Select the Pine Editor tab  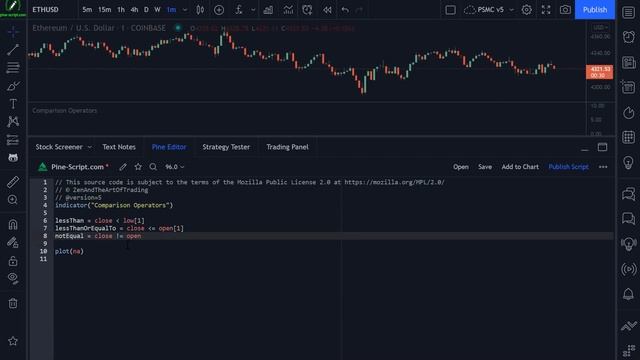click(x=169, y=147)
